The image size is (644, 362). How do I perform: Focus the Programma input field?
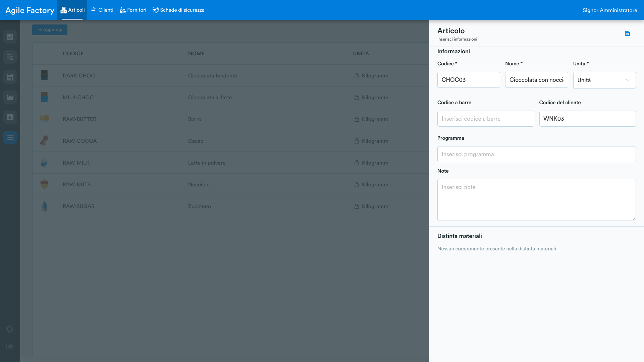(x=537, y=154)
